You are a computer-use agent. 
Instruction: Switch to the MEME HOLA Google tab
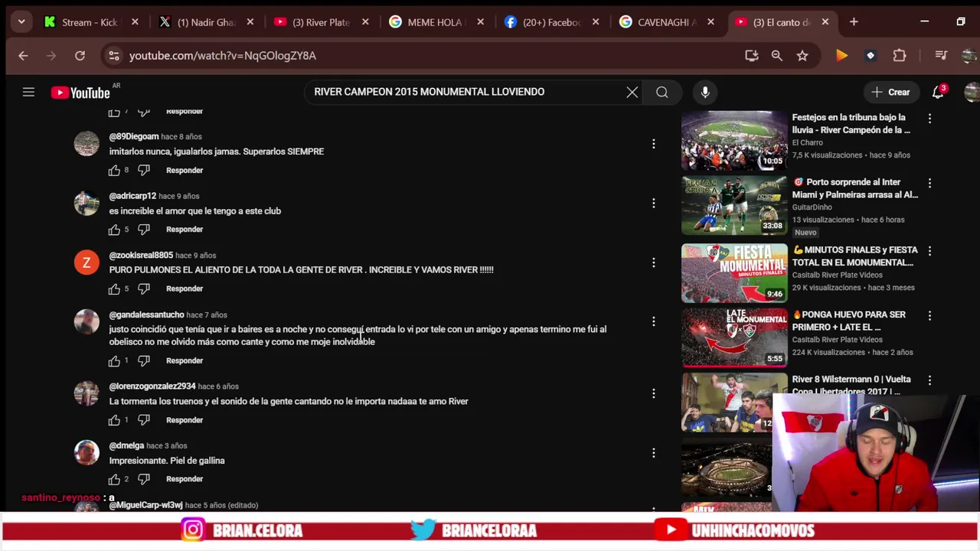click(x=435, y=22)
